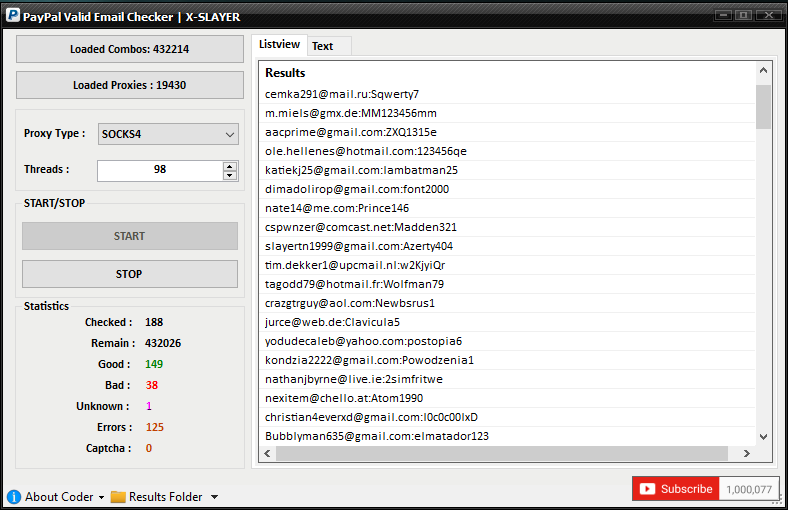Click the Results column header

point(285,73)
